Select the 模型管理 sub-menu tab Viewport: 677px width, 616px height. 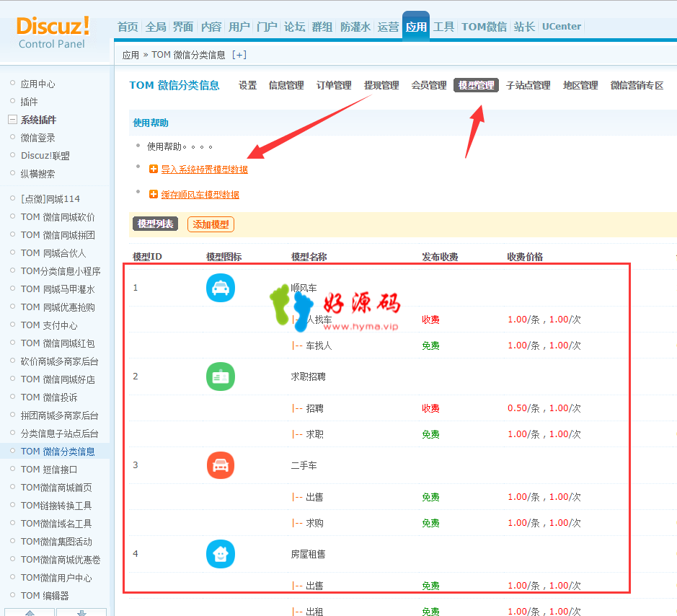[x=477, y=86]
